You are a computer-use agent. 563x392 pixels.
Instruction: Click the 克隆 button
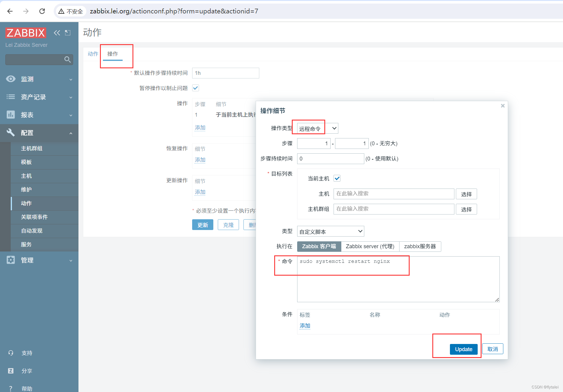[228, 225]
